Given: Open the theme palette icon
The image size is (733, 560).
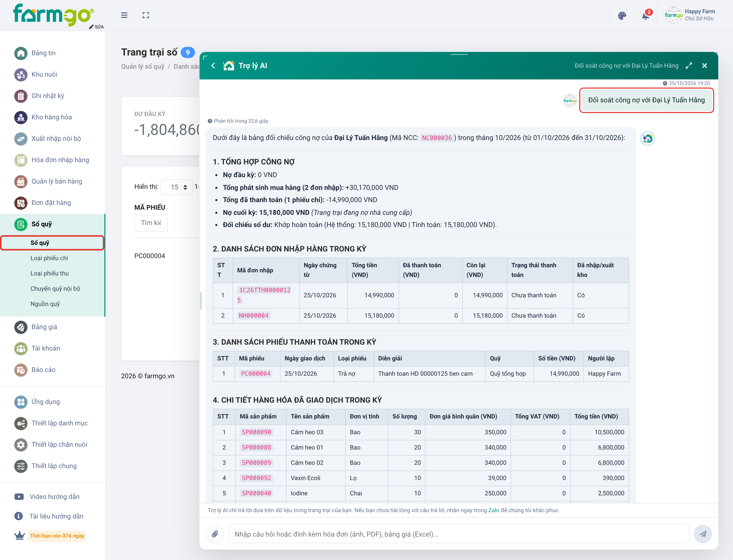Looking at the screenshot, I should point(622,16).
